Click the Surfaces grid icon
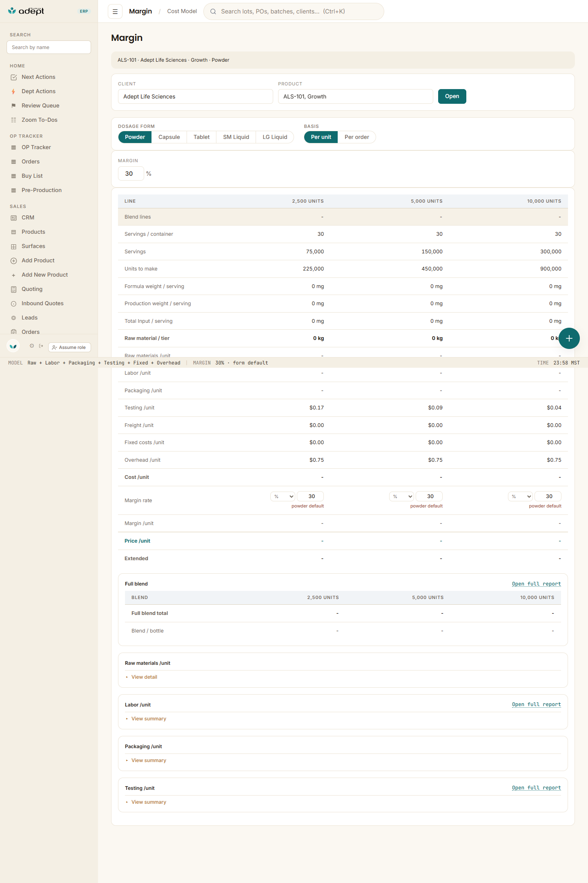Viewport: 588px width, 883px height. pos(13,246)
